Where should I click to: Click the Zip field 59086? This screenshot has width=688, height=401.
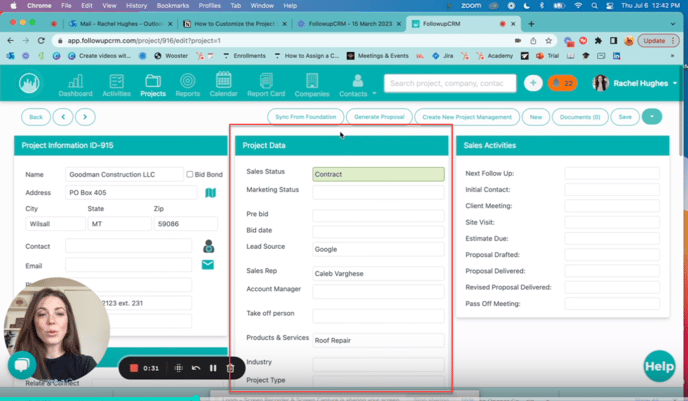(186, 224)
